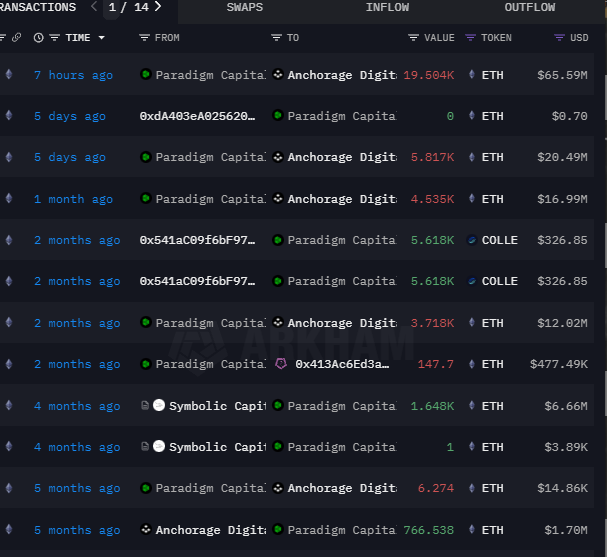Click the filter icon beside FROM header

(x=145, y=38)
